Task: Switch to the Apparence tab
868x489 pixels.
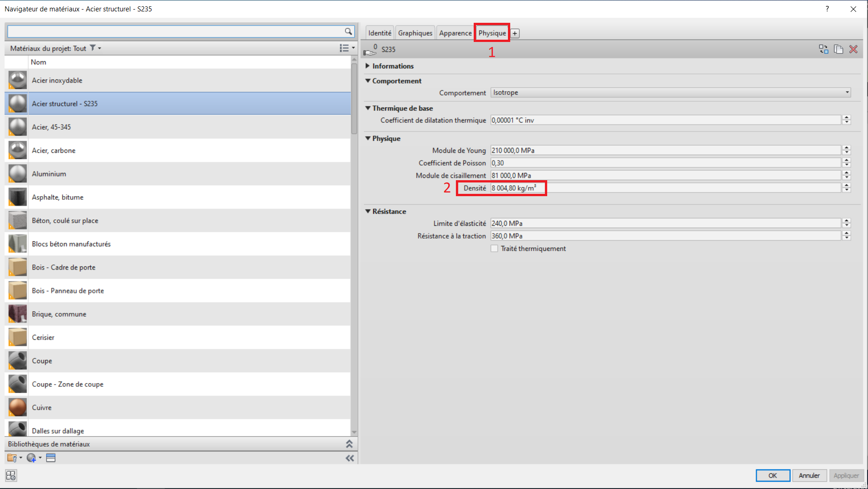Action: (x=455, y=33)
